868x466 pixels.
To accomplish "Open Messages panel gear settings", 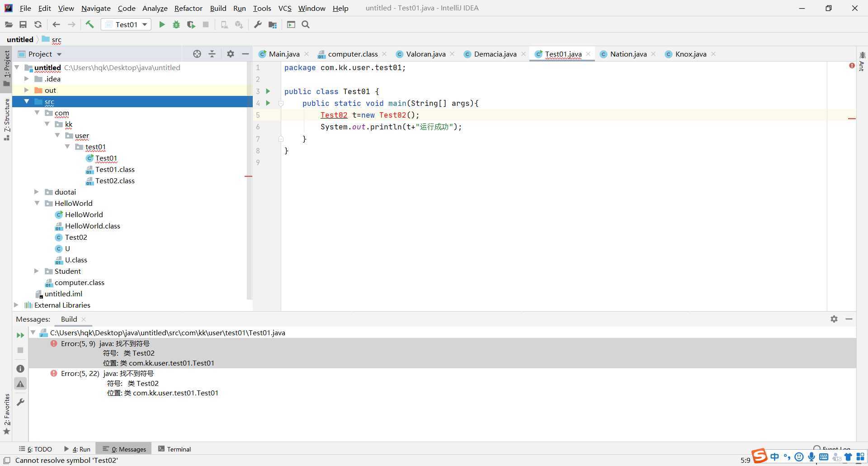I will pos(834,319).
